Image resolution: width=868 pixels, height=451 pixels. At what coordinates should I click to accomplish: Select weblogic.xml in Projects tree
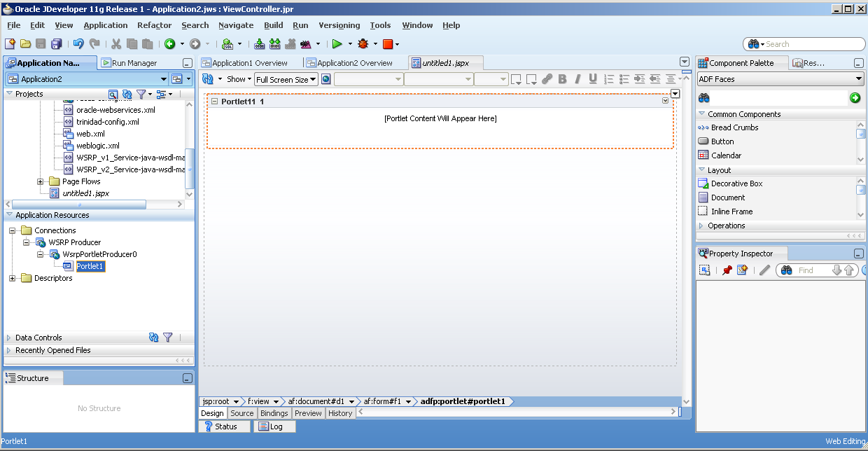98,146
